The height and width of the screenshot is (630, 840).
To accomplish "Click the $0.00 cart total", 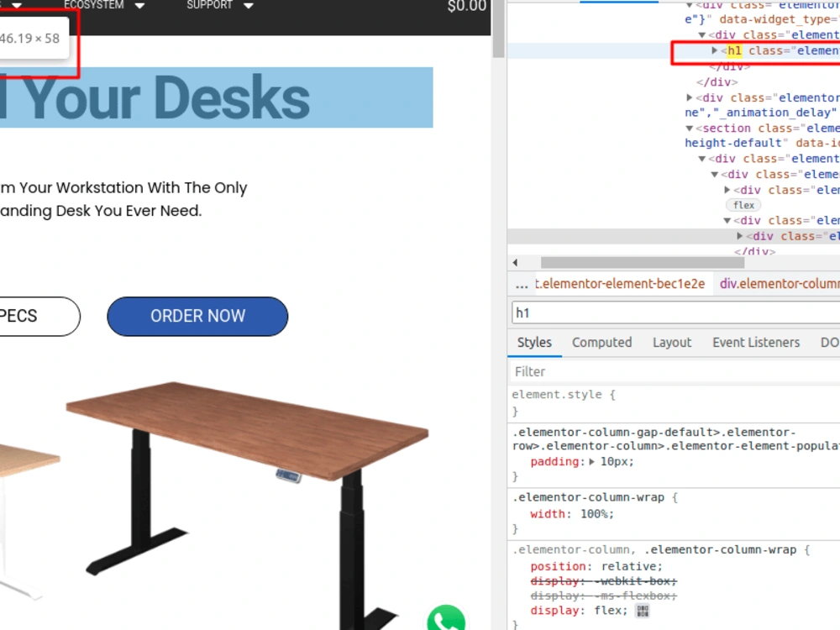I will (467, 7).
